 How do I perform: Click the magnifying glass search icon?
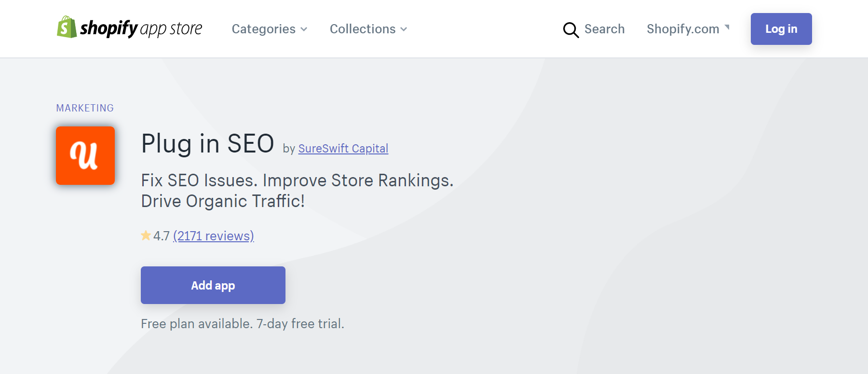(x=570, y=30)
